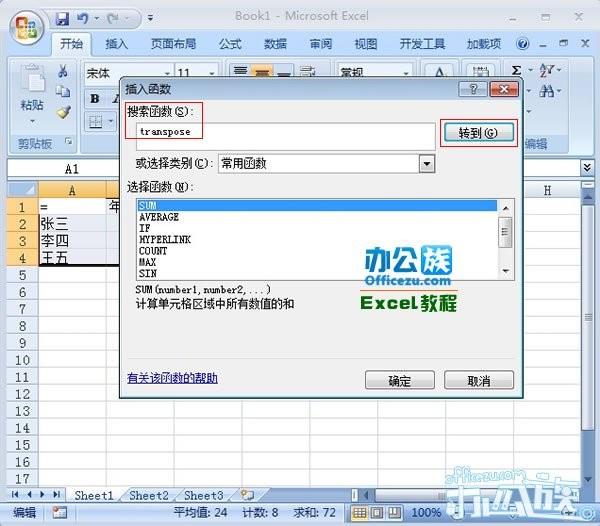Open the category dropdown 常用函数

(427, 164)
